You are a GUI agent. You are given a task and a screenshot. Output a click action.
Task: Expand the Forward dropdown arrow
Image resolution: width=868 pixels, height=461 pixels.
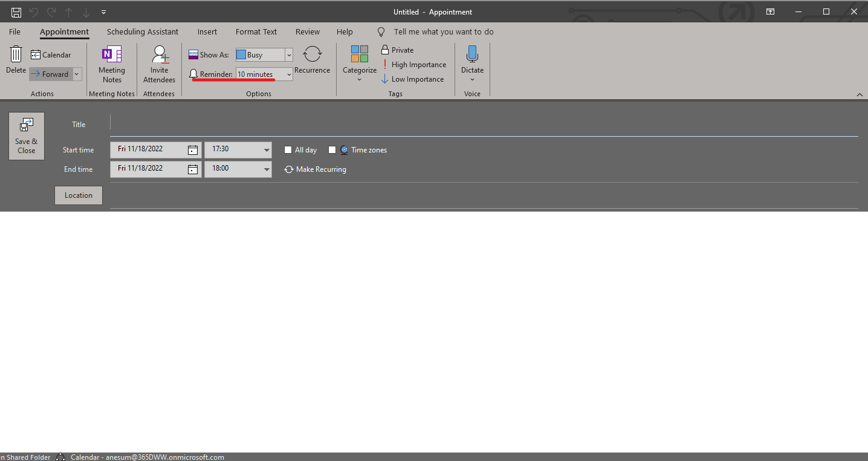coord(77,74)
